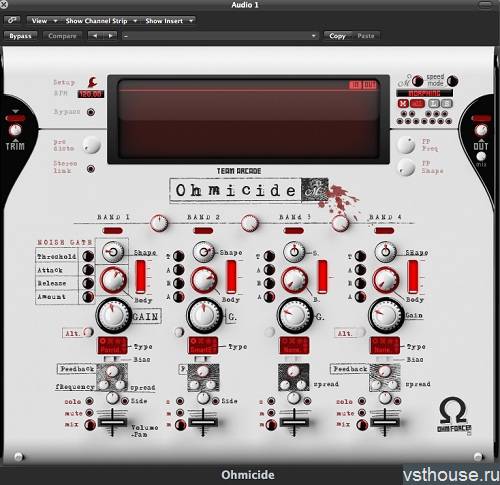
Task: Click the host Bypass button
Action: coord(20,36)
